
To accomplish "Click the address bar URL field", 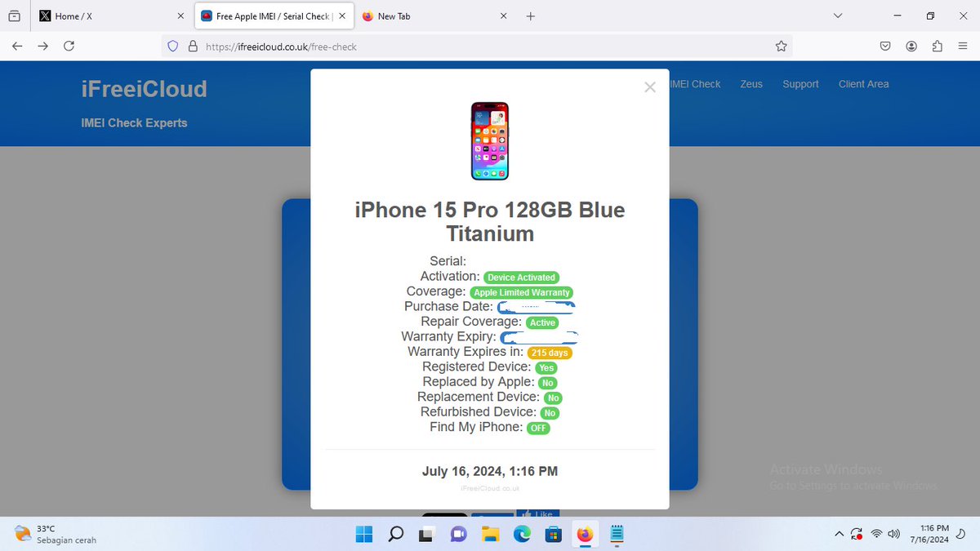I will pos(478,47).
